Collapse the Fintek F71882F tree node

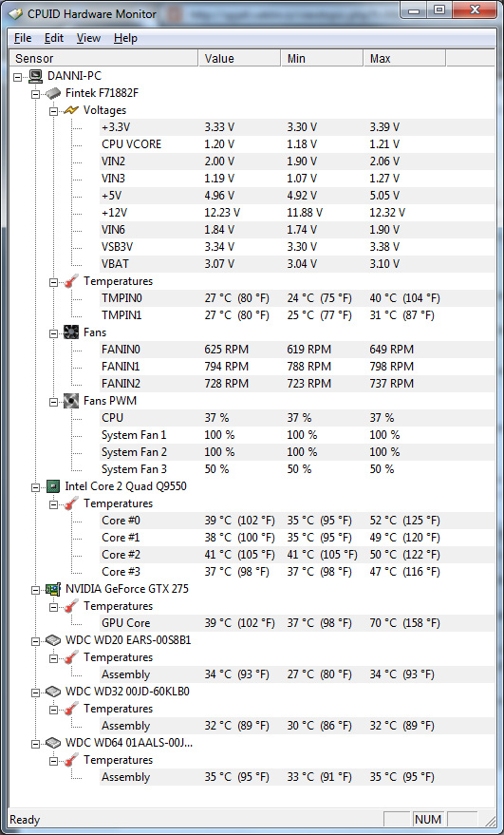[x=35, y=94]
